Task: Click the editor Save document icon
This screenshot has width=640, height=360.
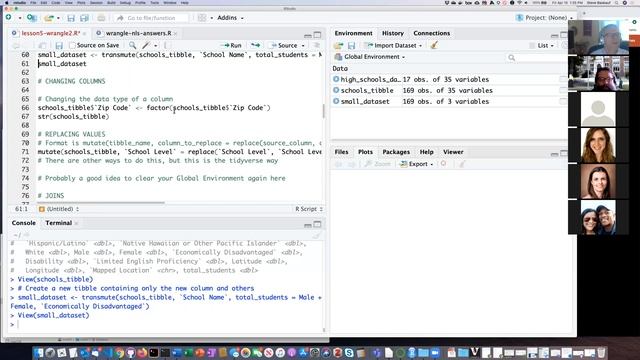Action: (59, 45)
